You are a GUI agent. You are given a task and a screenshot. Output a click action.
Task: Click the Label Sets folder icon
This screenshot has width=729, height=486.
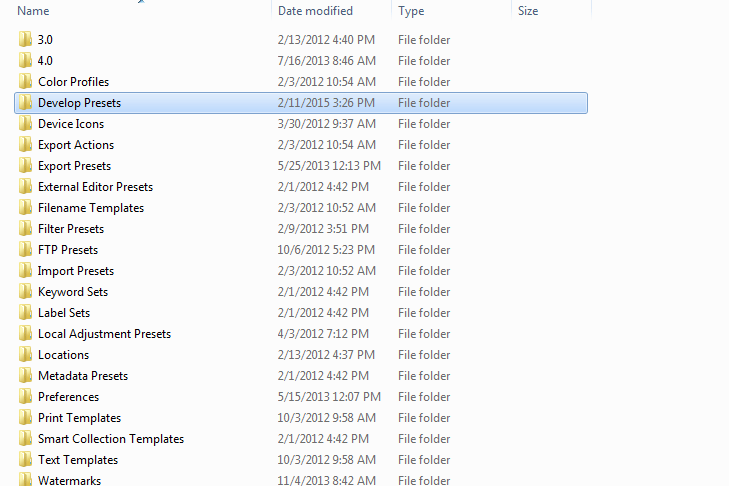click(26, 313)
